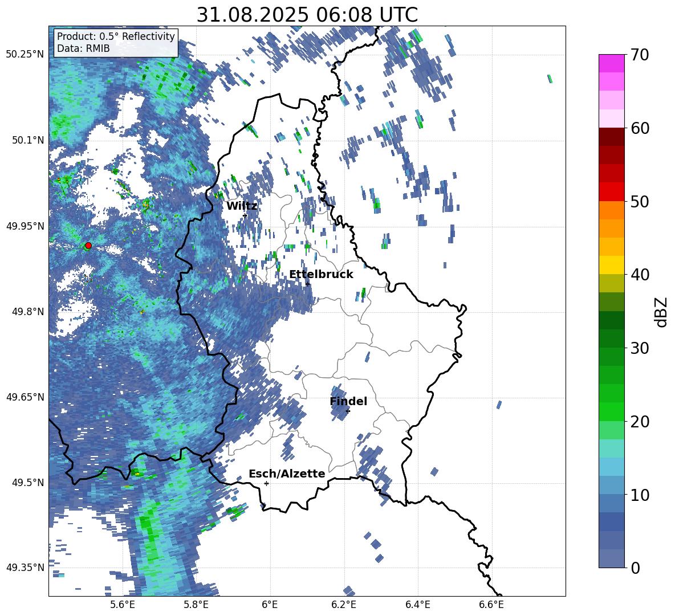Click the 70 tick on the colorbar
The image size is (675, 616).
click(640, 55)
